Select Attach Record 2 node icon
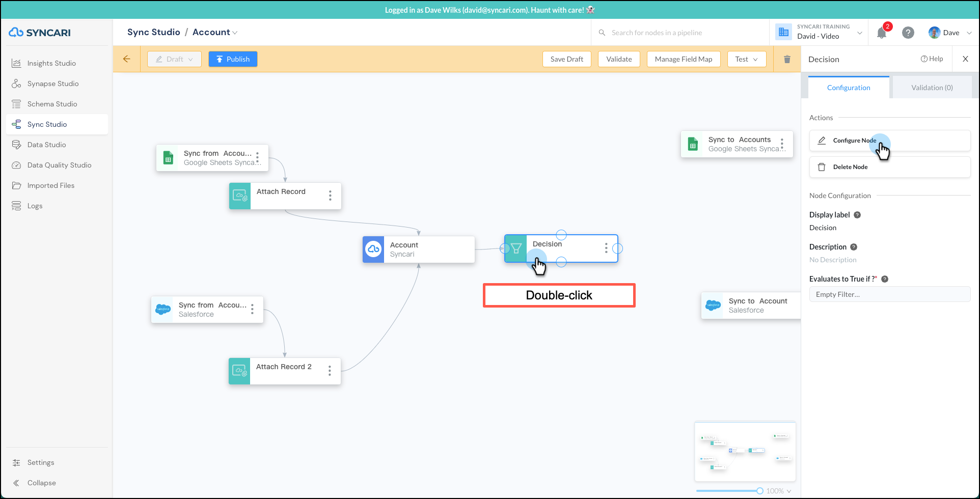The image size is (980, 499). click(239, 371)
